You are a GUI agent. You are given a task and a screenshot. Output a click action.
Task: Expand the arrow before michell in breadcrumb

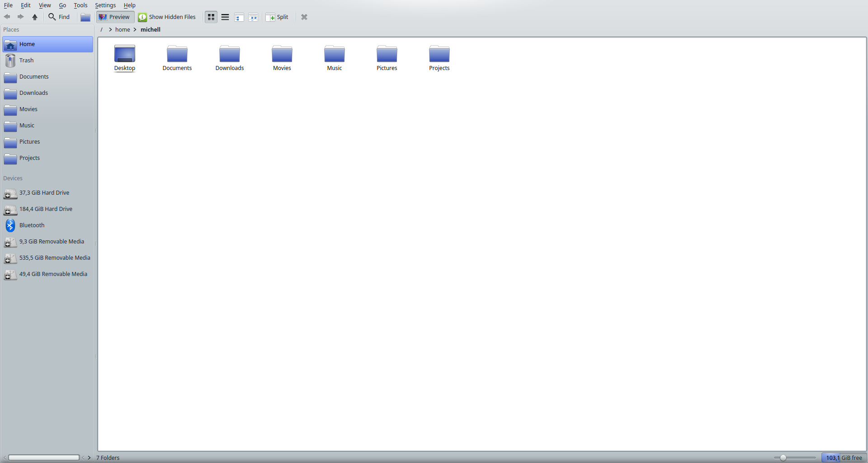coord(135,29)
